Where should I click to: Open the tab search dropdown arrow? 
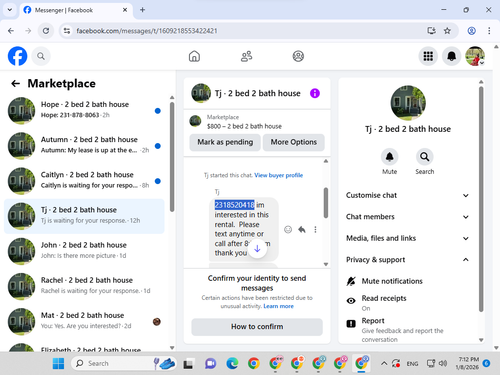(10, 10)
